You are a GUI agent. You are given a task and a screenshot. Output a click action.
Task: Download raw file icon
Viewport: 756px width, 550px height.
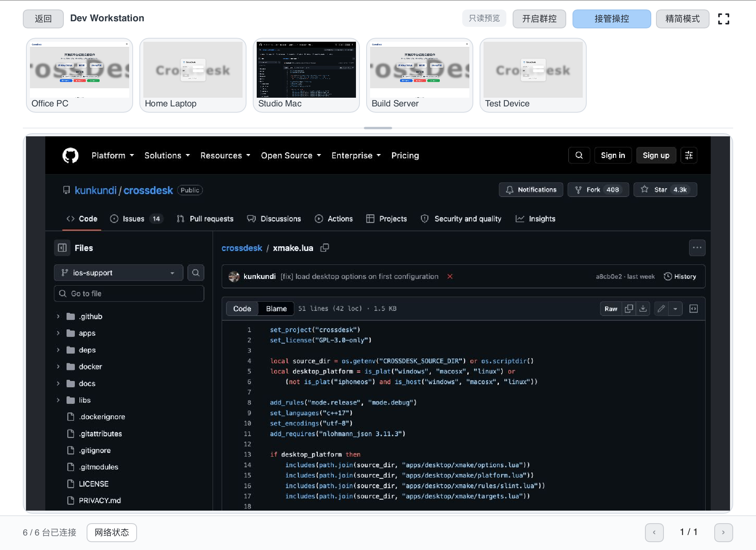[643, 308]
